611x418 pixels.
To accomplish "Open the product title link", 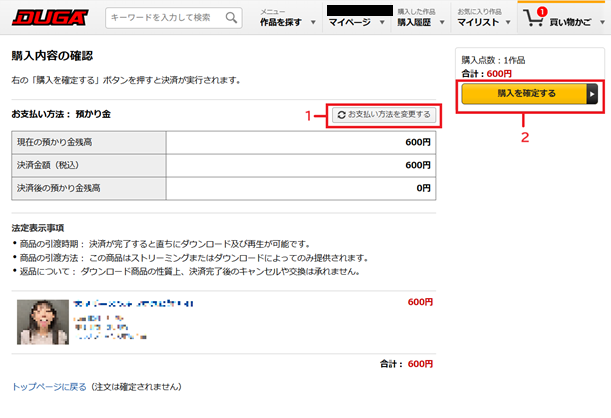I will tap(133, 303).
